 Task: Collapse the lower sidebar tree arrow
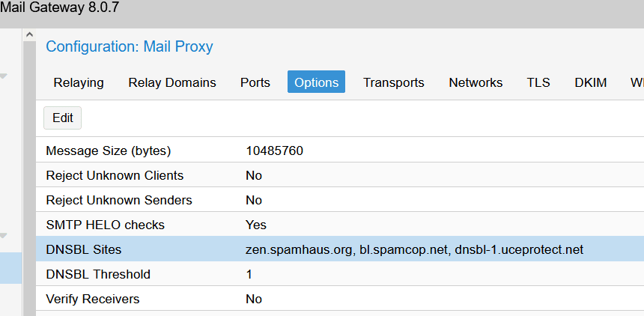coord(3,236)
